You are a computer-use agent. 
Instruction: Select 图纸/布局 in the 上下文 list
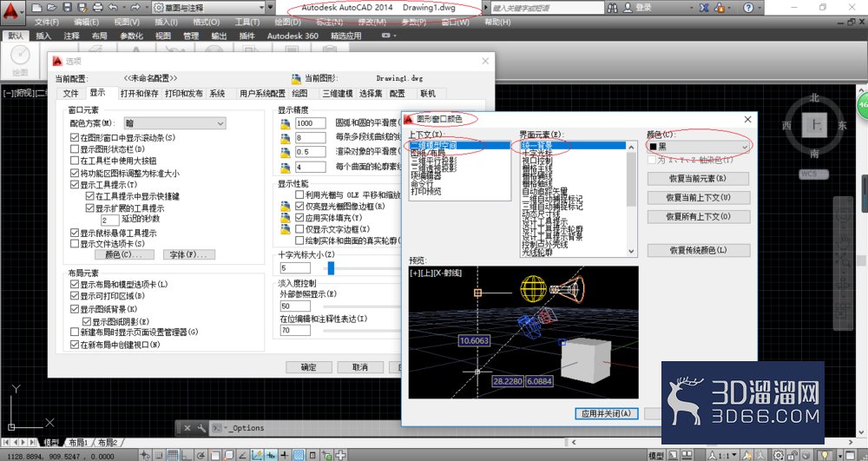tap(428, 153)
